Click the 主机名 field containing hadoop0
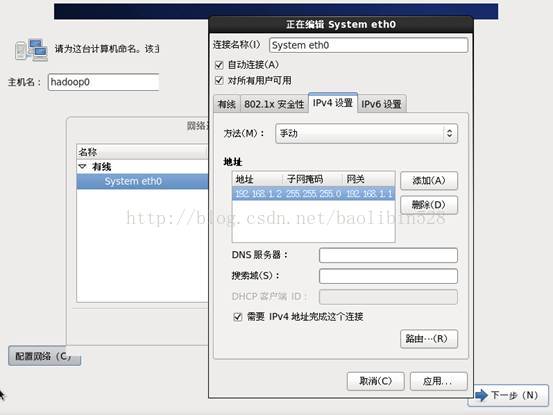 pos(103,82)
